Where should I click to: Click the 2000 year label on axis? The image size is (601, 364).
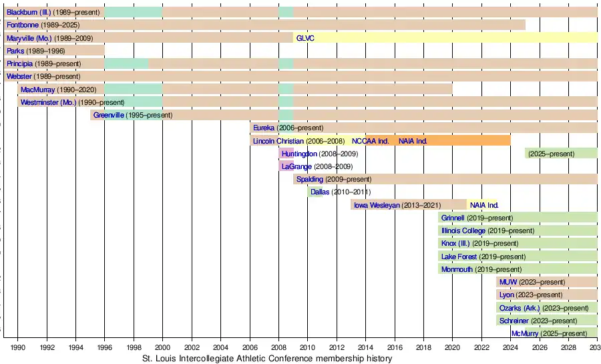tap(162, 348)
